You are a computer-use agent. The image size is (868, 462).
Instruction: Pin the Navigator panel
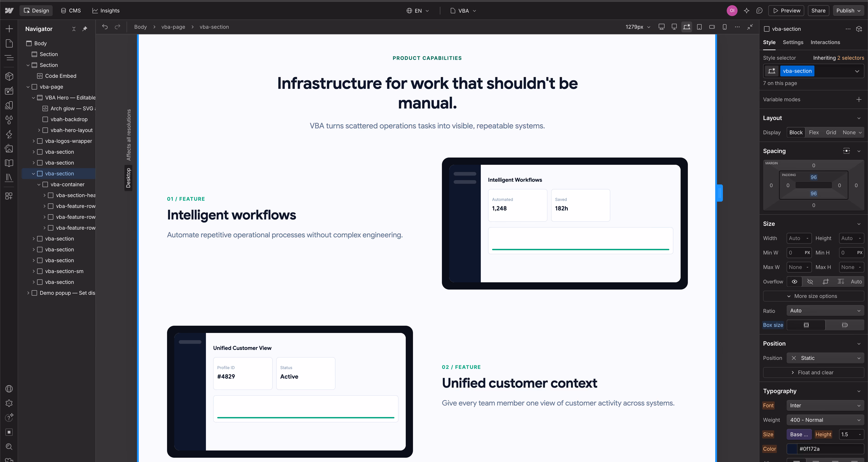[x=85, y=29]
